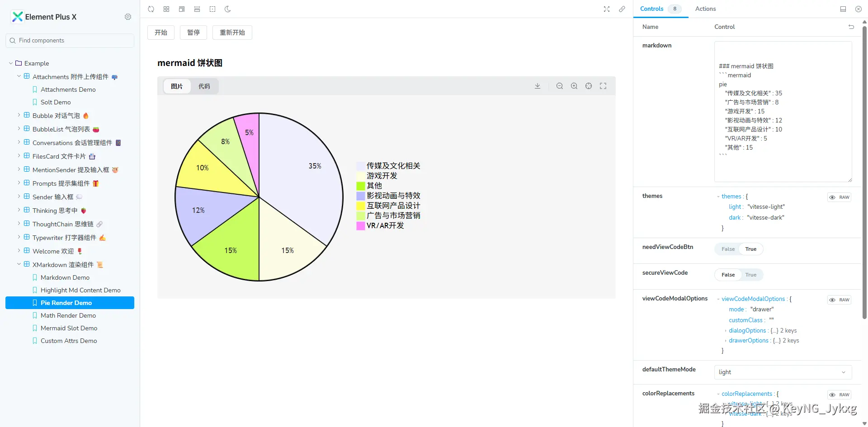
Task: Open the defaultThemeMode dropdown
Action: pos(783,372)
